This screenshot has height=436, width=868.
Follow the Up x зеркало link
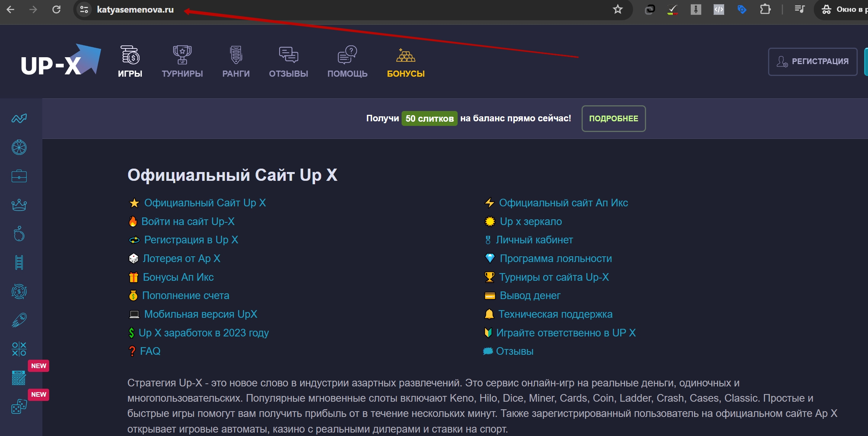(x=530, y=222)
